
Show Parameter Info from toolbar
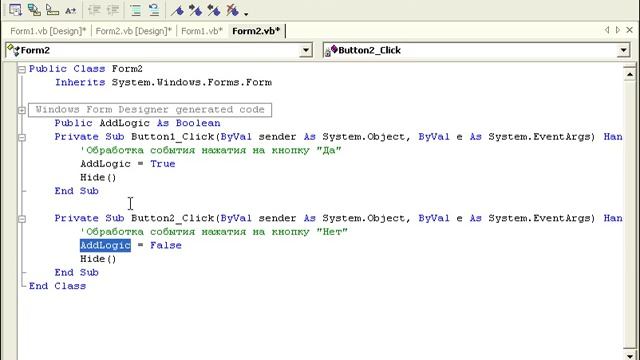point(34,10)
